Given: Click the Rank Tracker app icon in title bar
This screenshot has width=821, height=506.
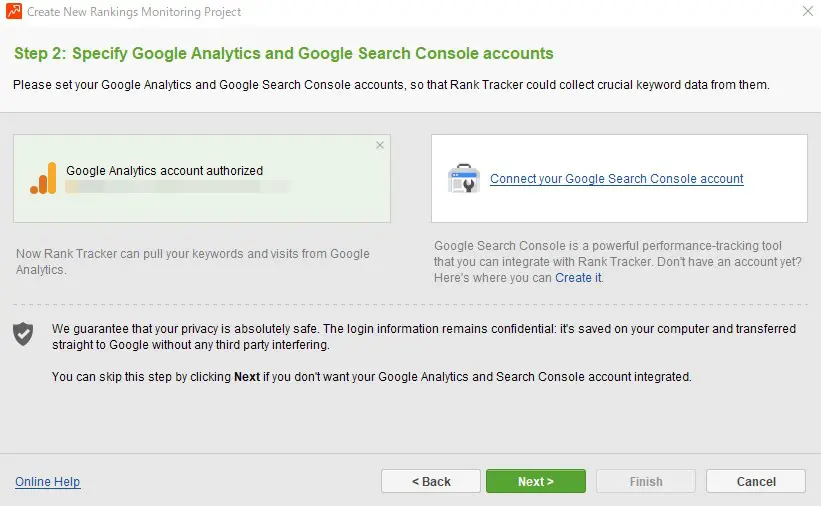Looking at the screenshot, I should 14,12.
